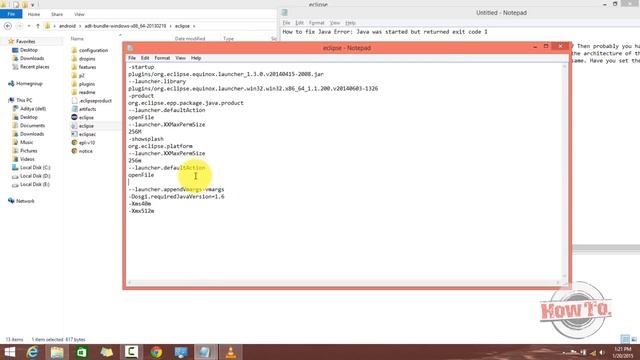Open the Windows Store taskbar icon
Viewport: 640px width, 360px height.
coord(82,352)
